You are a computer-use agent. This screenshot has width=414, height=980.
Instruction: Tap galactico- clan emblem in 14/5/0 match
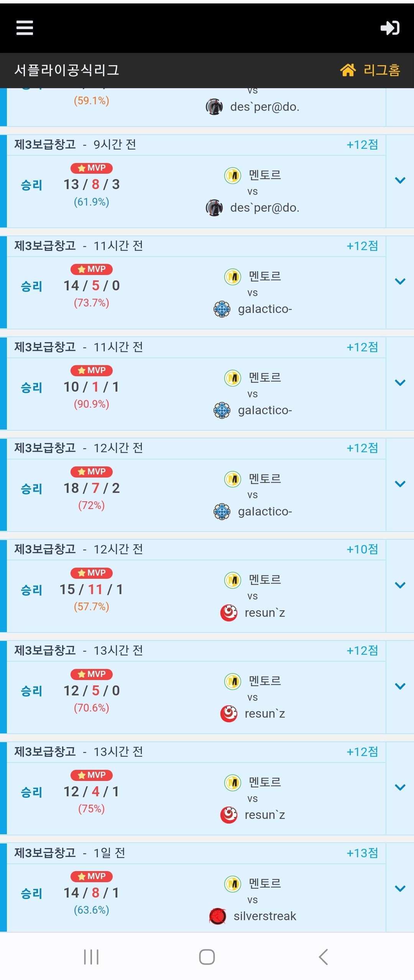222,309
